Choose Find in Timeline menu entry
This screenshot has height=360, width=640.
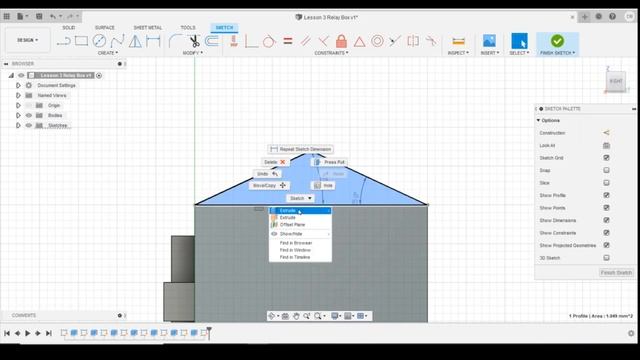pyautogui.click(x=300, y=257)
